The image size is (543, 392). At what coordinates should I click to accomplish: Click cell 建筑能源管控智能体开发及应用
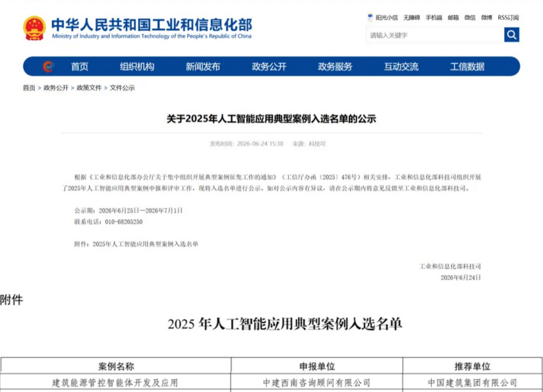pyautogui.click(x=115, y=383)
